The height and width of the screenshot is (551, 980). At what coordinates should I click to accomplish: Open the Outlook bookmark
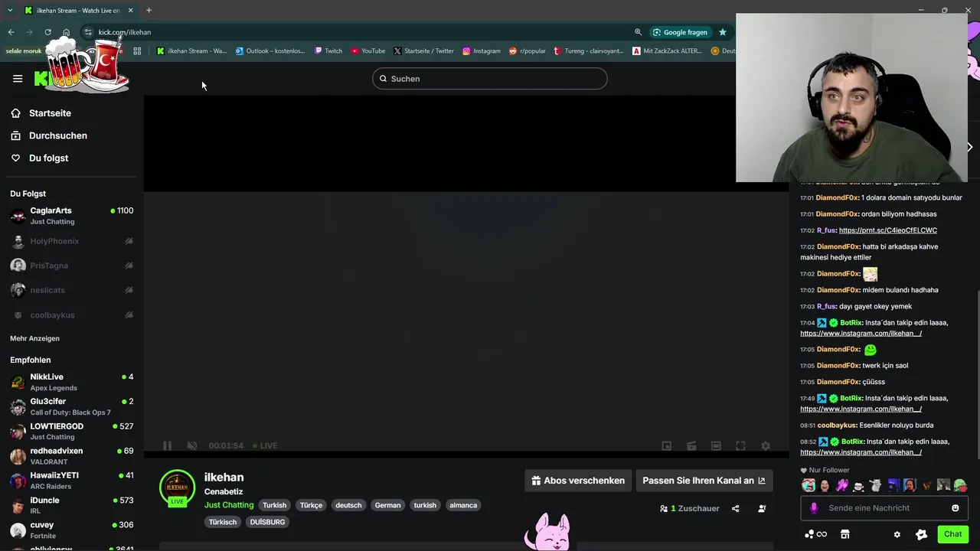[270, 51]
